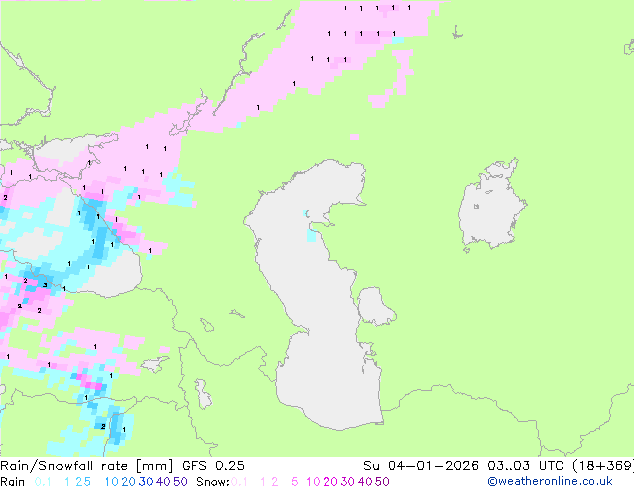Screen dimensions: 634x490
Task: Click the snow legend '0.1' value
Action: pyautogui.click(x=239, y=482)
